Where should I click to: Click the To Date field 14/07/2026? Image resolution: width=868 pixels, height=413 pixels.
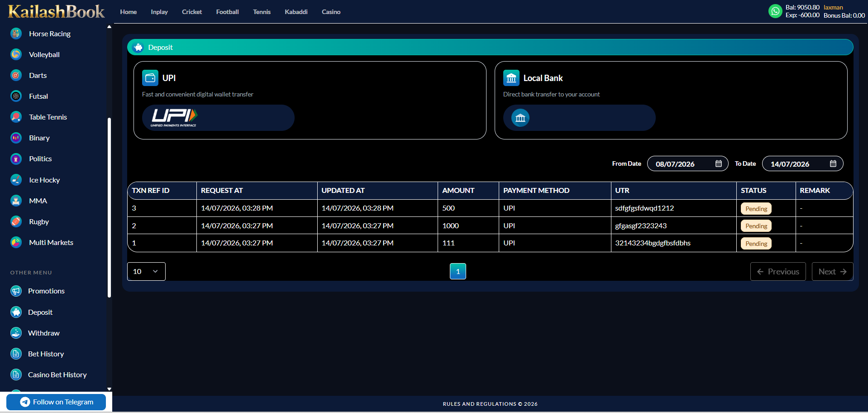(802, 163)
